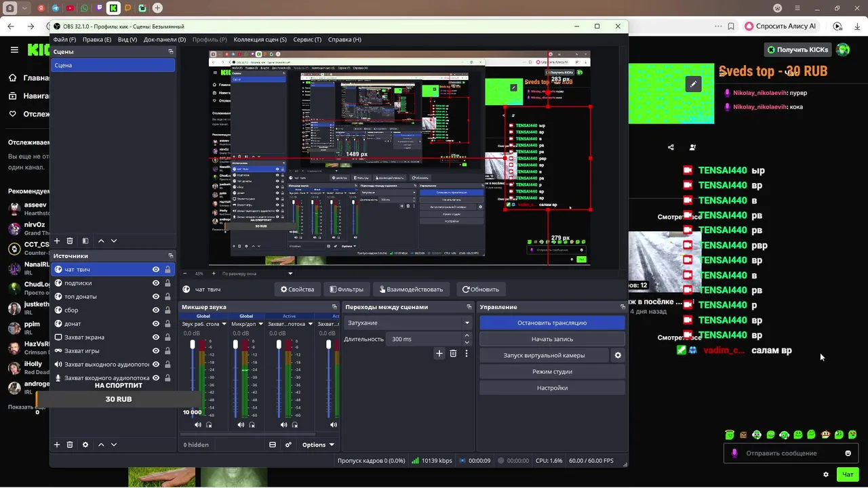Lock the 'донат' source

(167, 324)
